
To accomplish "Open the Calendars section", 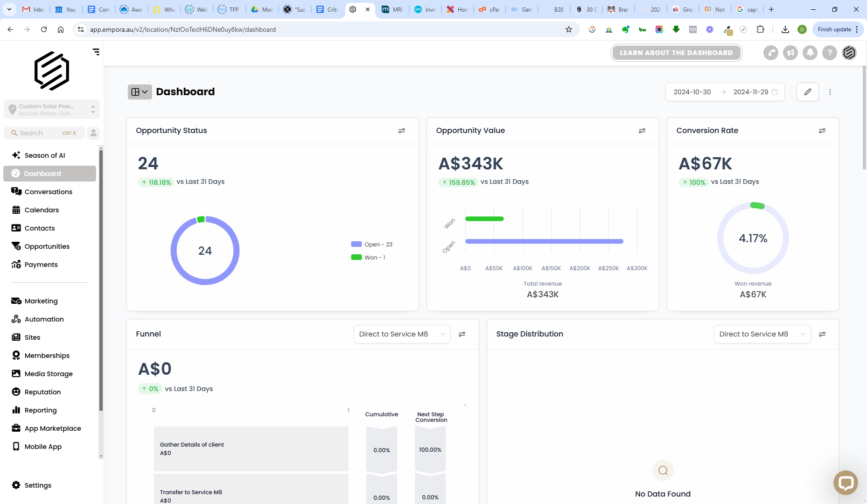I will coord(42,210).
